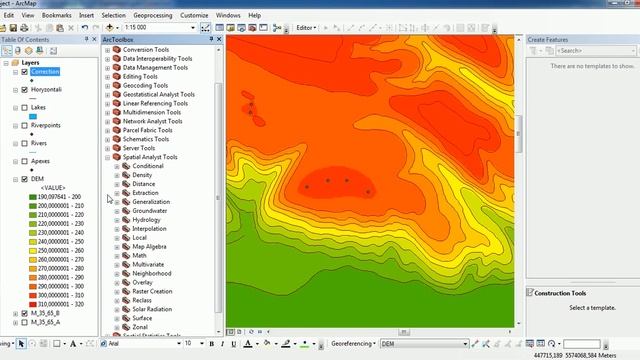Close the ArcToolbox panel

point(219,39)
